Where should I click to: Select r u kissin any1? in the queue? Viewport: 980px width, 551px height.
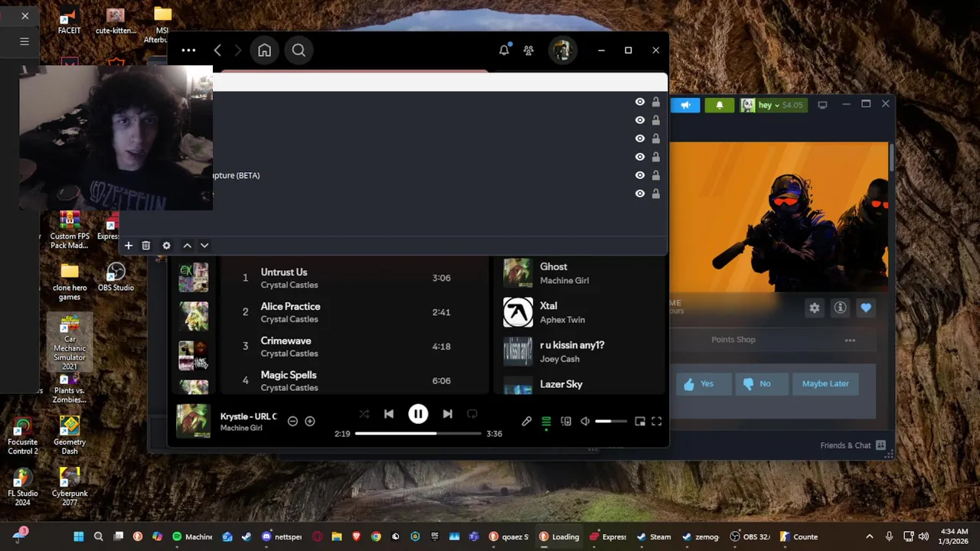tap(580, 351)
